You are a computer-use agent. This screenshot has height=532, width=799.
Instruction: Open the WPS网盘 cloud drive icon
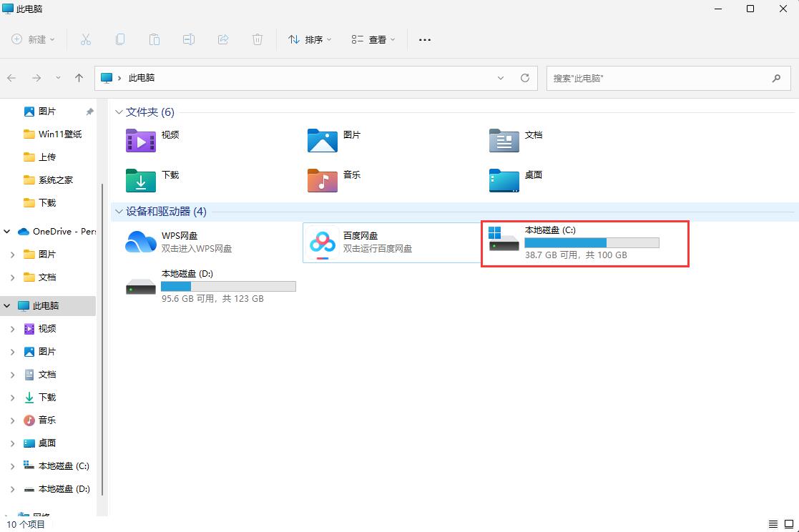[x=140, y=242]
